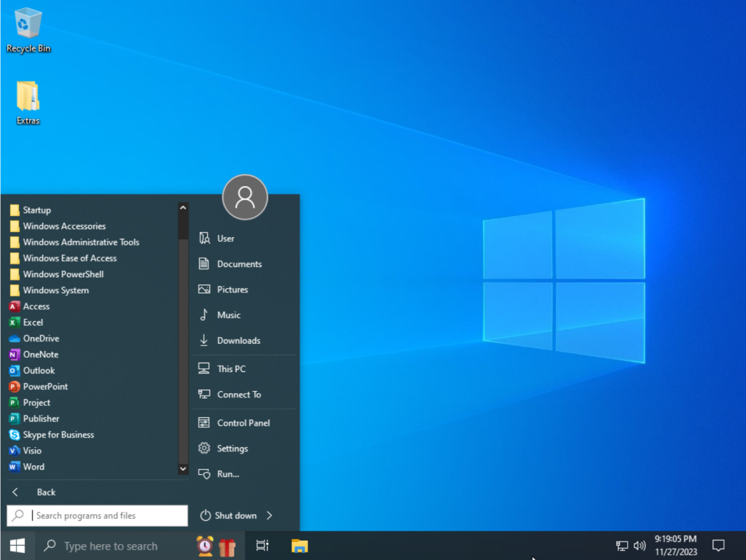This screenshot has height=560, width=746.
Task: Expand the Windows System folder
Action: point(55,290)
